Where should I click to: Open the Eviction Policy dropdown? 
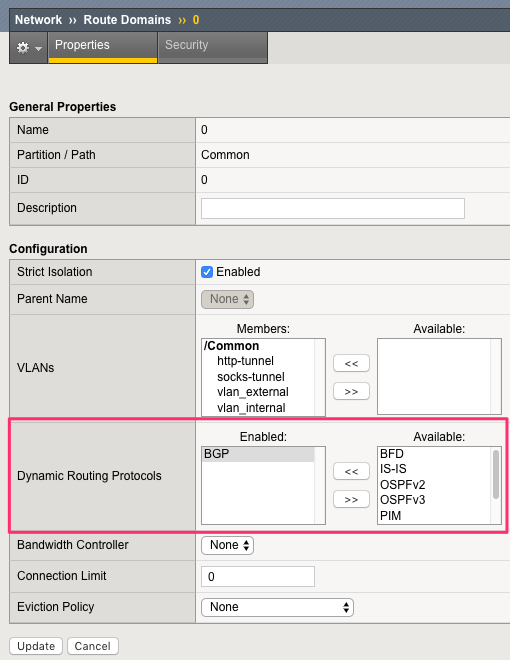click(x=277, y=607)
